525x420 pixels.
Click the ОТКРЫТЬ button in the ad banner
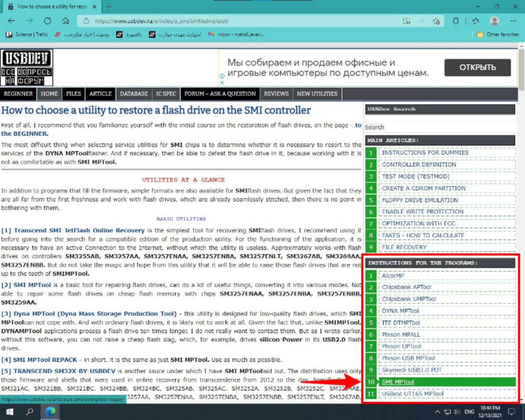[477, 67]
